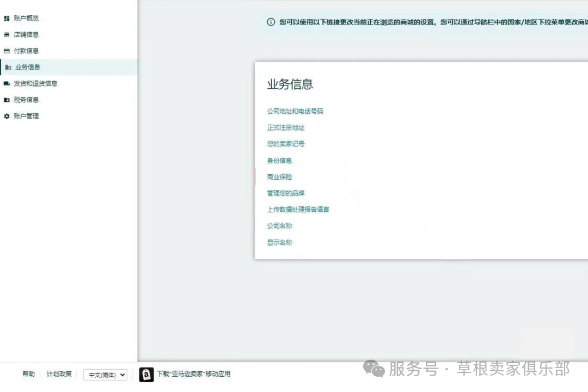Click the info circle icon in banner
This screenshot has width=588, height=392.
(271, 22)
